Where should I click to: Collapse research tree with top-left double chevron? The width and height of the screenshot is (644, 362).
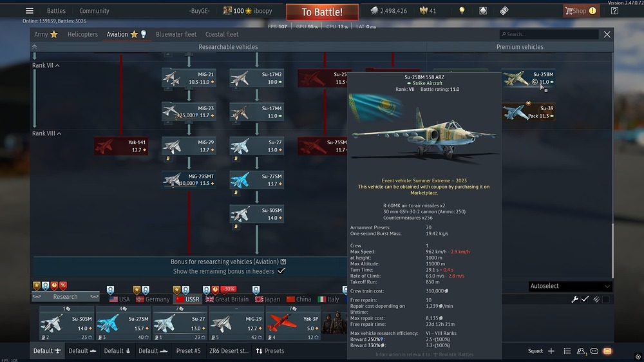(x=35, y=47)
